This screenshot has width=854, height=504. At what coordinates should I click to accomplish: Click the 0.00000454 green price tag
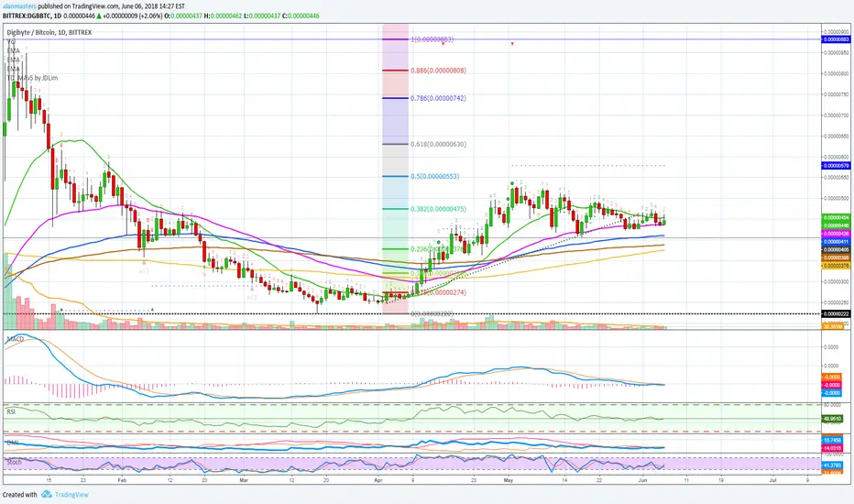pyautogui.click(x=836, y=217)
